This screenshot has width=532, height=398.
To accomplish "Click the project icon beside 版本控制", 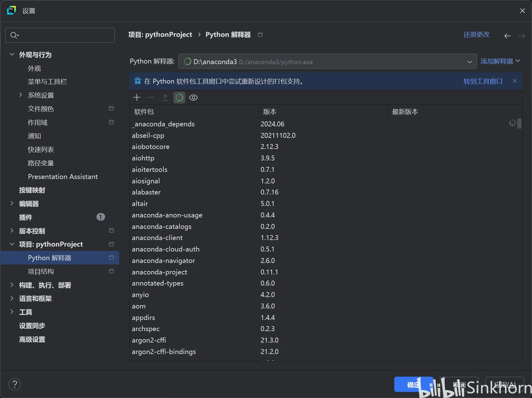I will pos(111,230).
